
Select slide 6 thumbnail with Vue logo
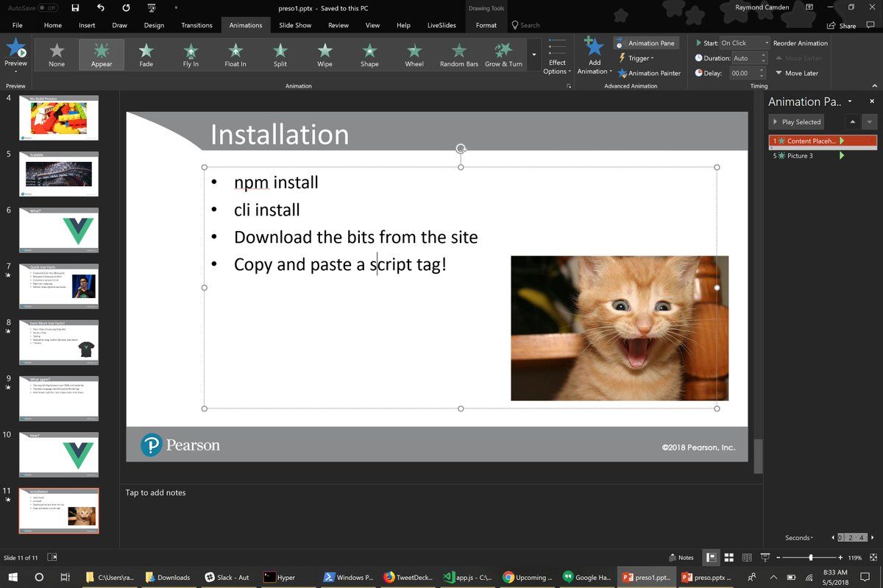(58, 230)
